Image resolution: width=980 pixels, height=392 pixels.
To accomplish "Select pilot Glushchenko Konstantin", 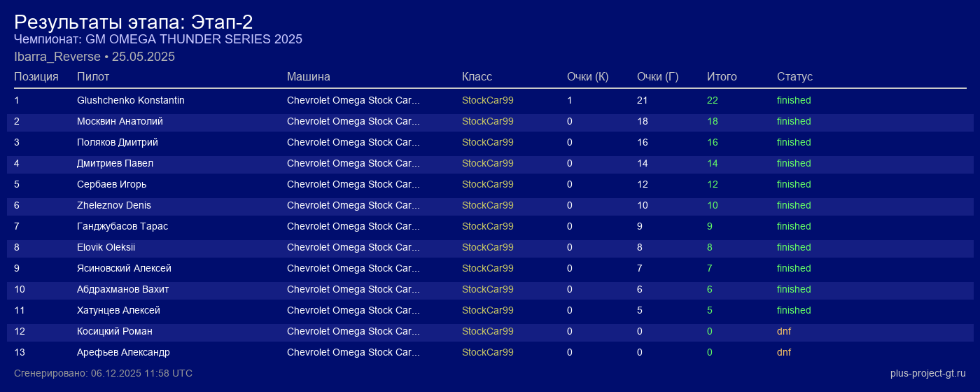I will tap(131, 100).
